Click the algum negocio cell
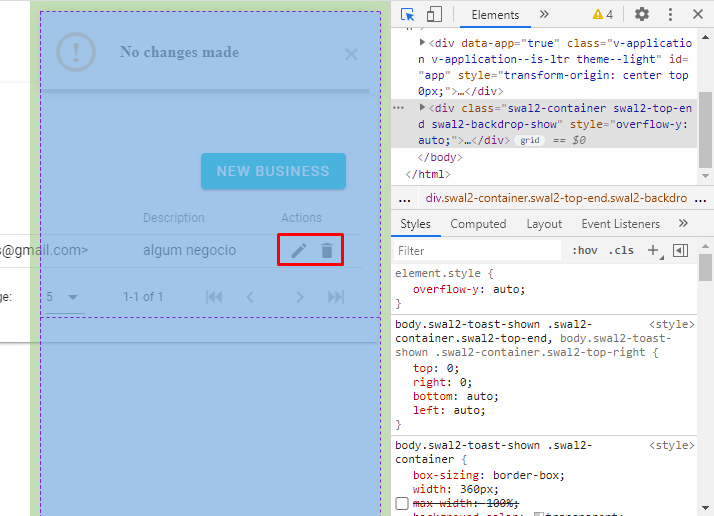The width and height of the screenshot is (714, 516). pos(189,250)
